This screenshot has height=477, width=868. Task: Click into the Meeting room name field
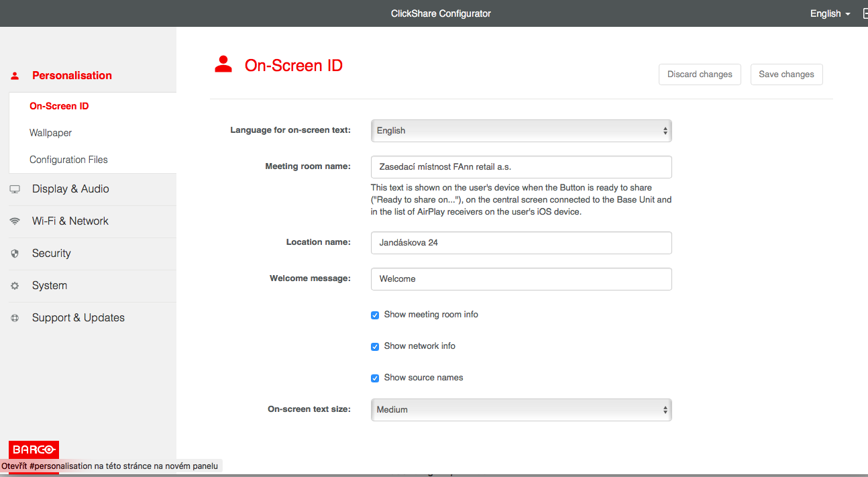(521, 167)
